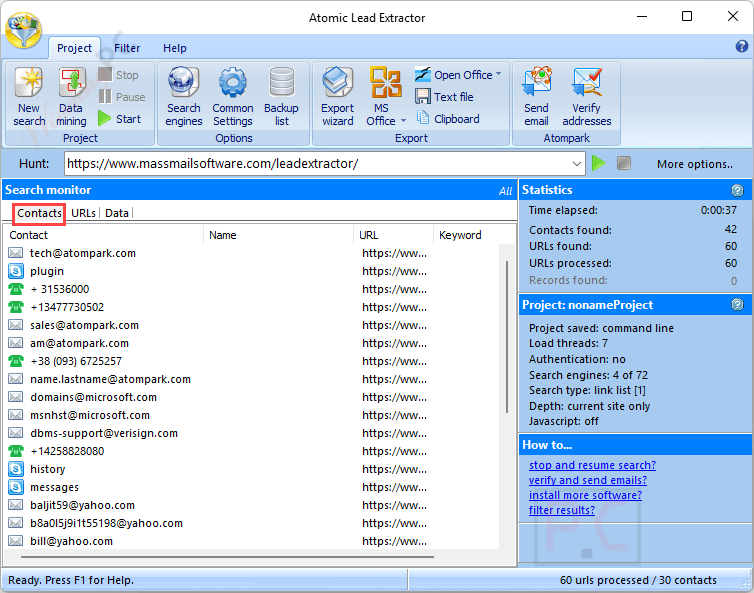Click the application orb logo button
Viewport: 754px width, 593px height.
pyautogui.click(x=24, y=29)
